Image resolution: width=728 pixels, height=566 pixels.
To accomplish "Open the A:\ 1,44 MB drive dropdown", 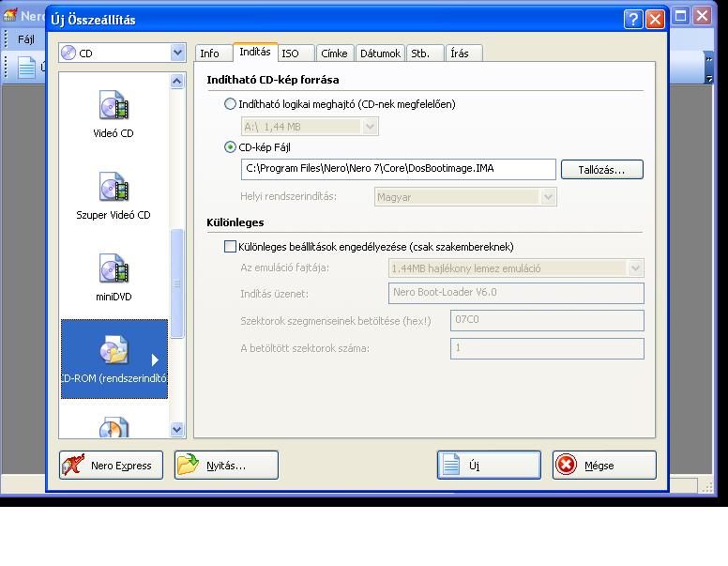I will coord(370,127).
